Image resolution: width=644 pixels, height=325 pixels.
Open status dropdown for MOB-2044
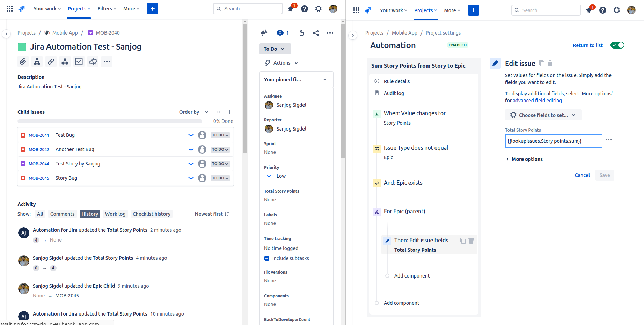point(220,164)
